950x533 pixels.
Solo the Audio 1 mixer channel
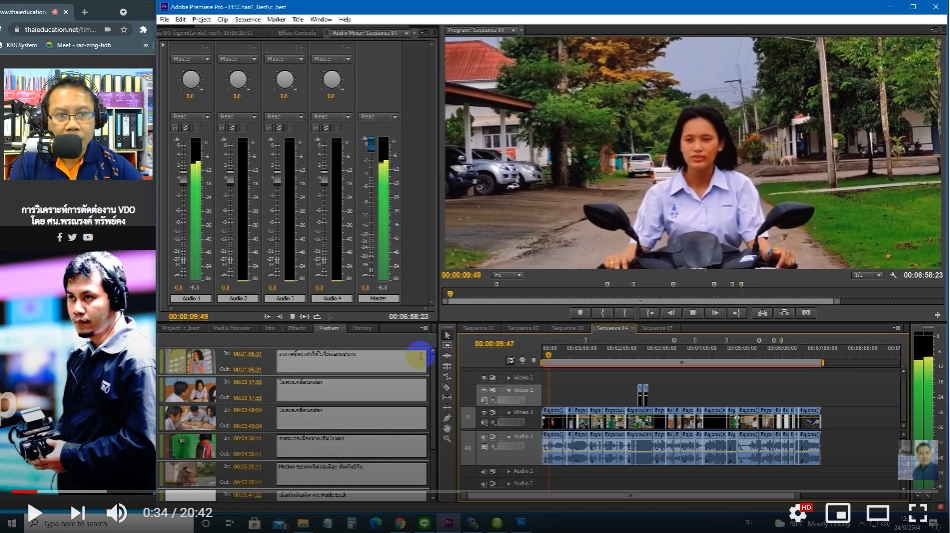point(185,128)
